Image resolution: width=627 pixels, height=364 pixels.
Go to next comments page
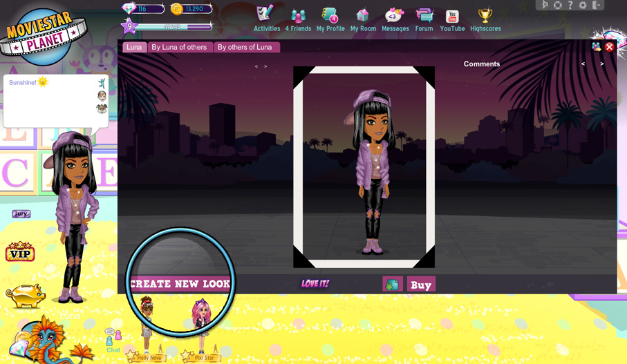coord(601,64)
